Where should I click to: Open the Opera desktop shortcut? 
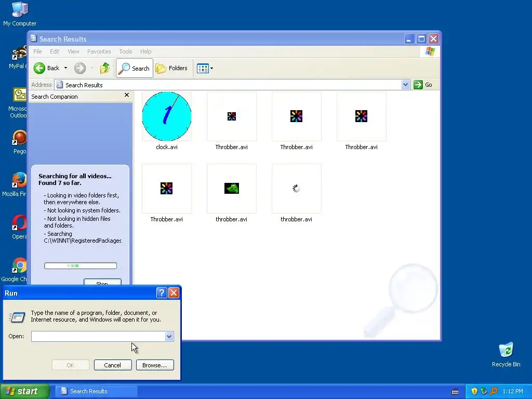click(x=19, y=227)
